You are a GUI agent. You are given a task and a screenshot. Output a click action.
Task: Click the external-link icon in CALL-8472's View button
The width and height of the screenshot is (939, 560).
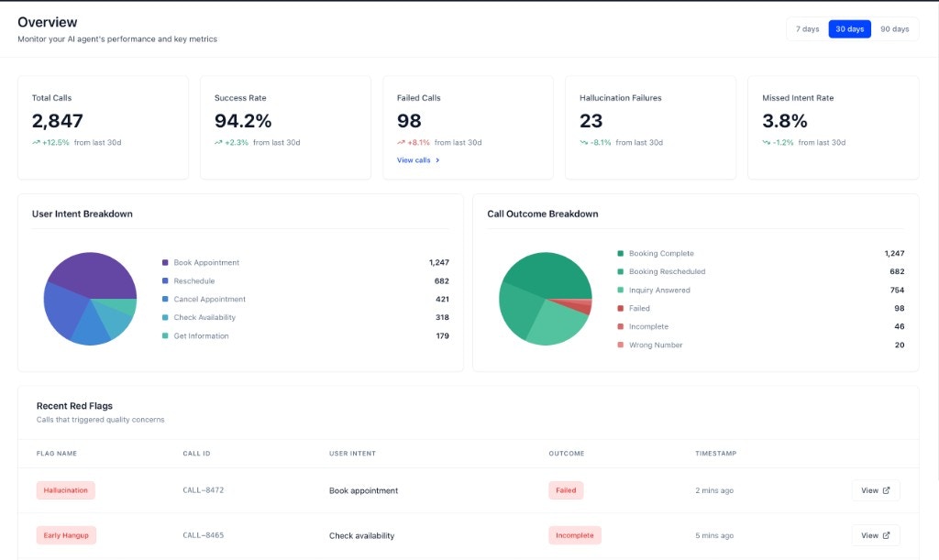[x=886, y=489]
